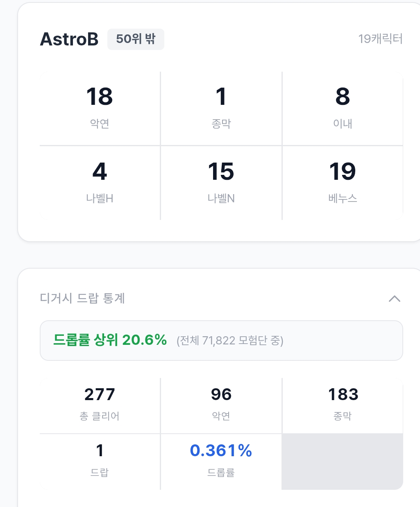
Task: Select the 나벨H cell showing 4
Action: coord(100,183)
